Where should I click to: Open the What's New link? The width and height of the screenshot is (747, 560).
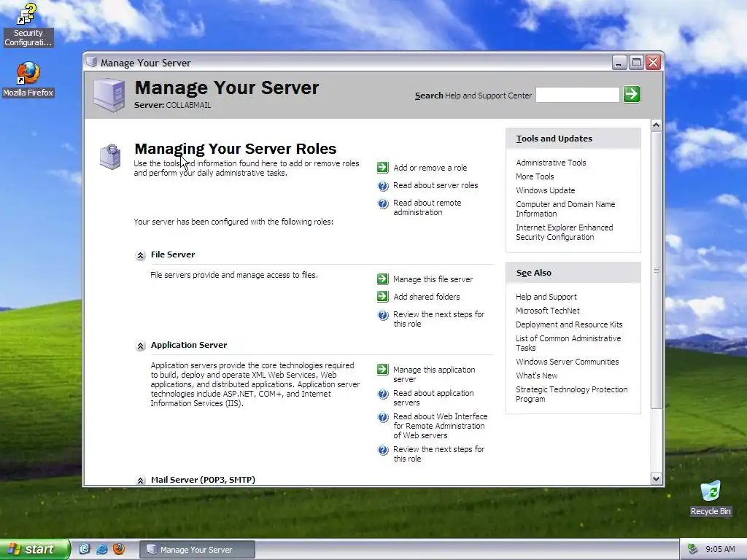(x=536, y=376)
